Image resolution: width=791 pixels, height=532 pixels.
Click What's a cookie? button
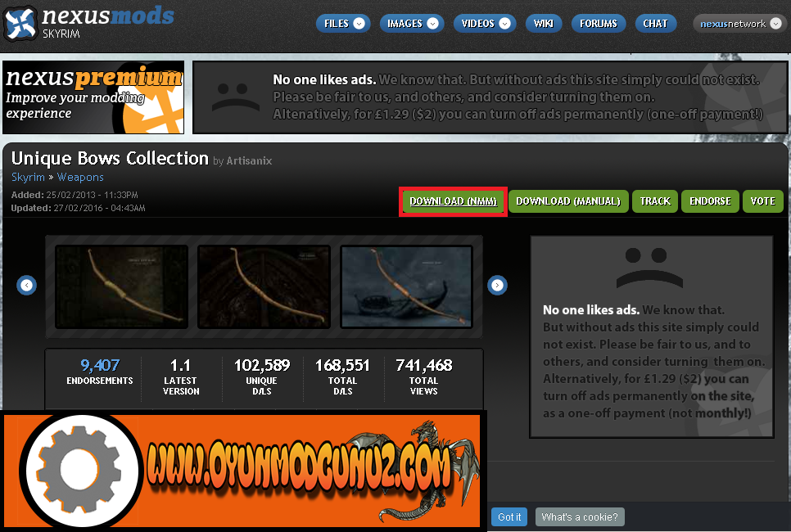(x=580, y=517)
